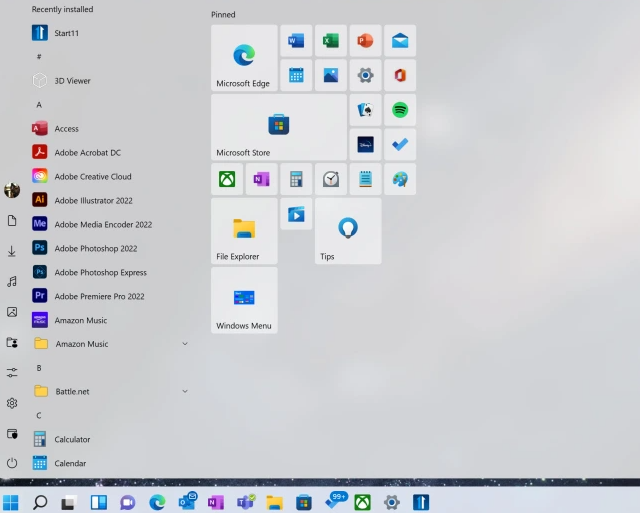Expand the Amazon Music folder chevron

185,344
